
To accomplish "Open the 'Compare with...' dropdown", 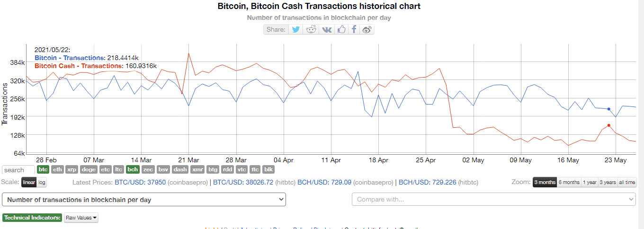I will pyautogui.click(x=493, y=200).
